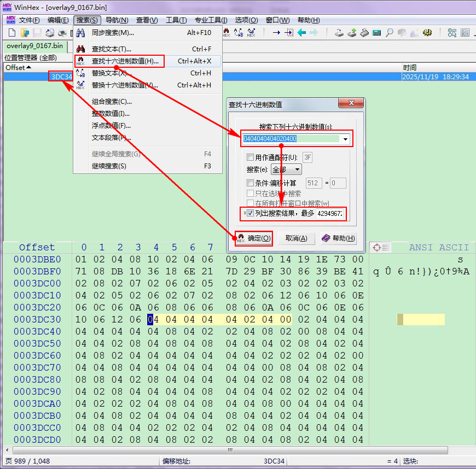Click Offset column header sort arrow
Image resolution: width=476 pixels, height=469 pixels.
pos(28,68)
